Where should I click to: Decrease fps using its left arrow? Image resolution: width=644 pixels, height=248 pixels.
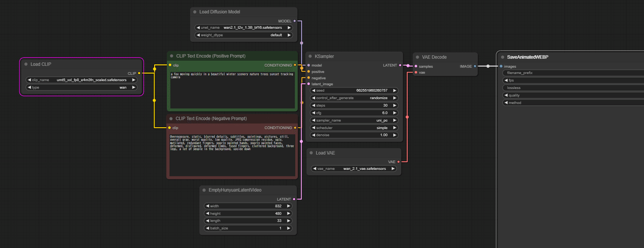tap(506, 80)
